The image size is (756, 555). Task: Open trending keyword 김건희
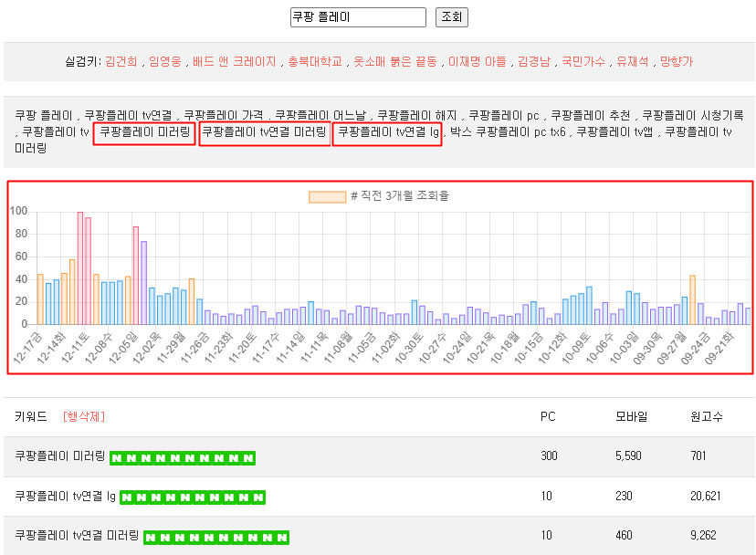click(121, 62)
